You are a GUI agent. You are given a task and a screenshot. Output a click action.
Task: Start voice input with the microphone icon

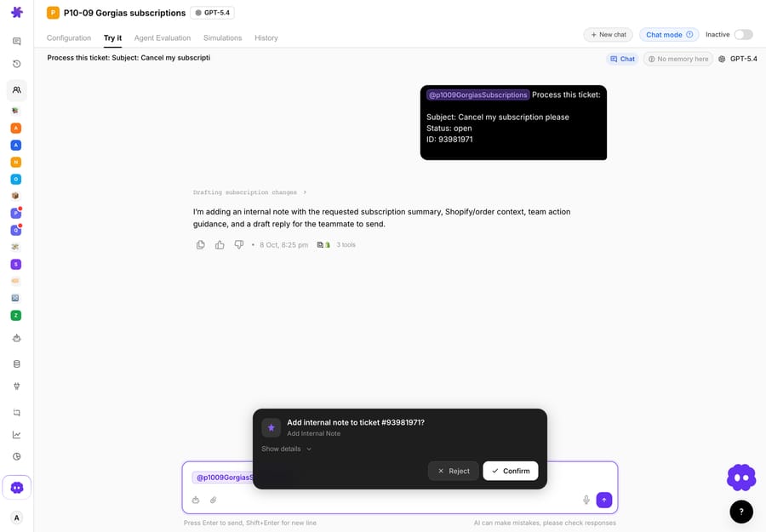click(x=586, y=500)
